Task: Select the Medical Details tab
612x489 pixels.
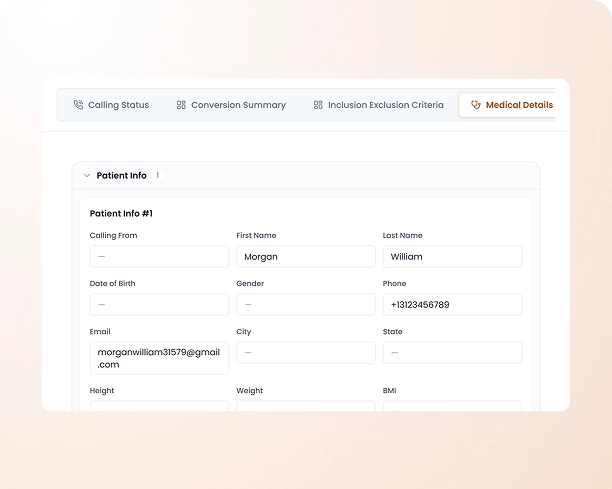Action: (x=507, y=105)
